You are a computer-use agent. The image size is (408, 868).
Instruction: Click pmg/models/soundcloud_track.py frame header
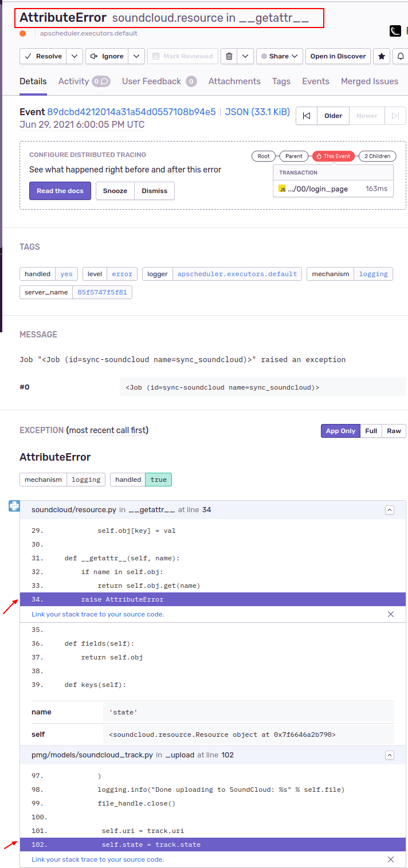pos(213,755)
